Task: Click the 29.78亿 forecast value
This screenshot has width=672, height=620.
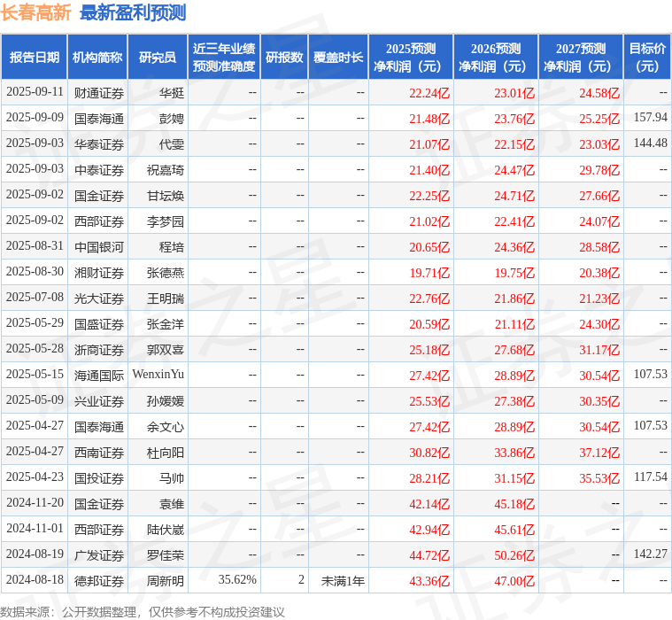Action: pyautogui.click(x=599, y=170)
